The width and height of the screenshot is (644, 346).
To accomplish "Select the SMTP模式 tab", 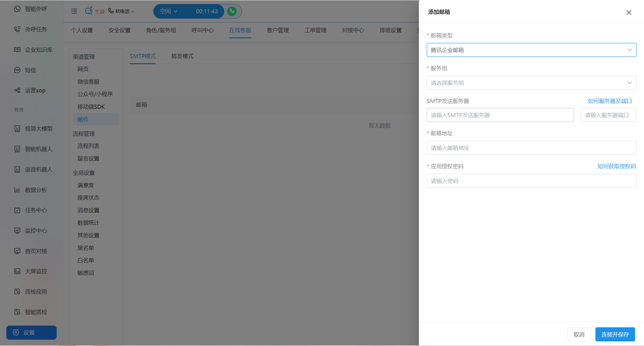I will pos(143,56).
